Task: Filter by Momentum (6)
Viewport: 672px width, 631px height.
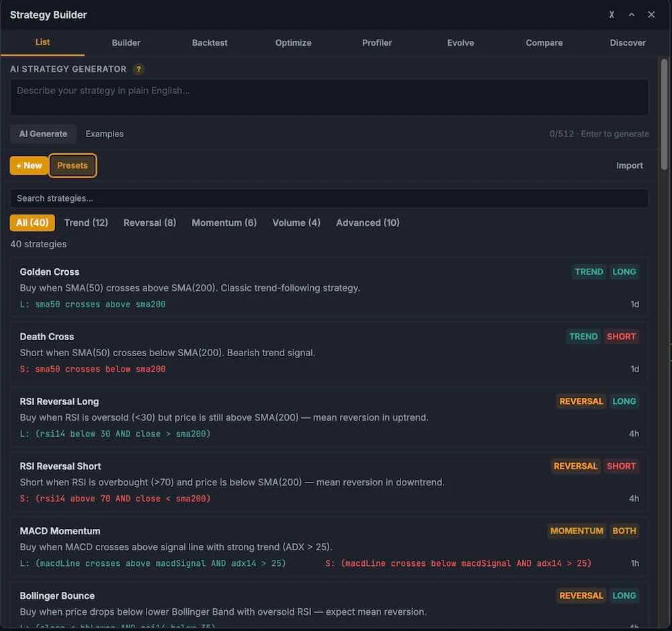Action: coord(224,222)
